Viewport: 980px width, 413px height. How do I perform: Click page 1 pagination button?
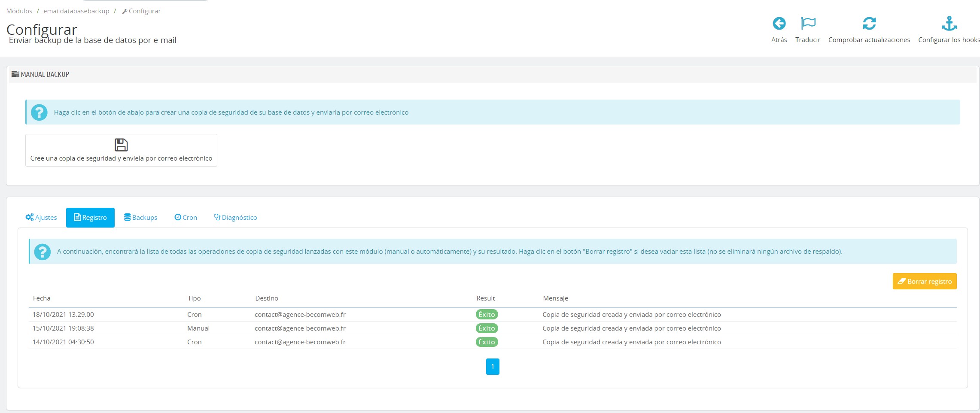493,367
